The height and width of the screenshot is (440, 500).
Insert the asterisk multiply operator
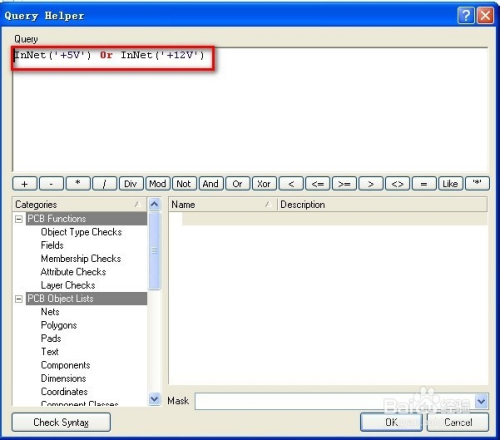(x=78, y=184)
